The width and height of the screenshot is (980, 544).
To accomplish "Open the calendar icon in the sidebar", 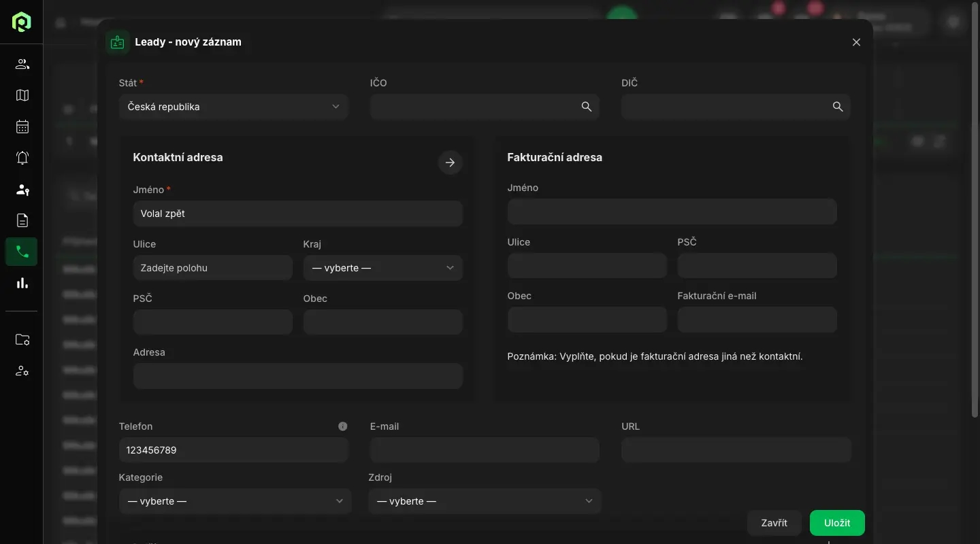I will click(22, 126).
